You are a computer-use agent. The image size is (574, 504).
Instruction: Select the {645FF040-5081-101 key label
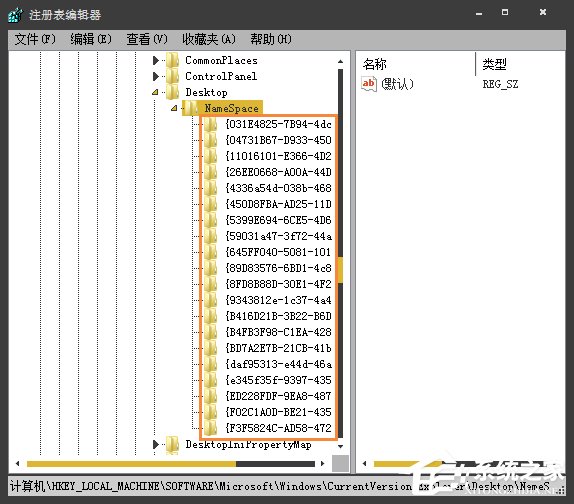tap(279, 252)
